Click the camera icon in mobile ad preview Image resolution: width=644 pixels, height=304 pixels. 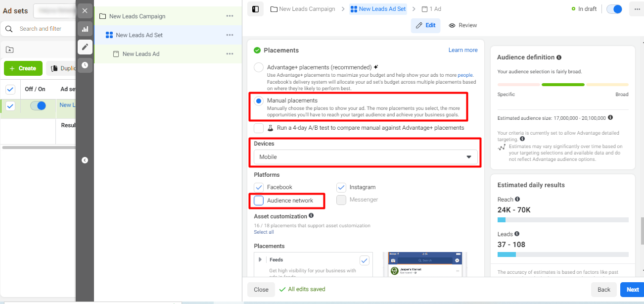[393, 260]
